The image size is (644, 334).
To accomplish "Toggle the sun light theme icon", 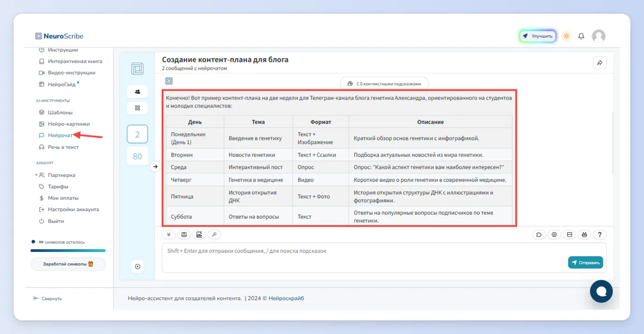I will [x=566, y=36].
